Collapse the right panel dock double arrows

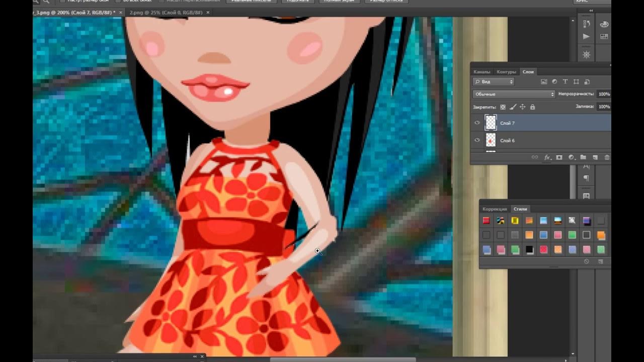[x=591, y=10]
